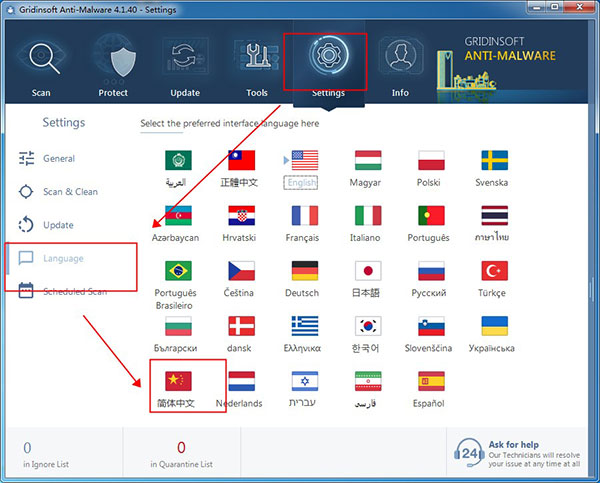
Task: View items in Ignore List
Action: click(46, 455)
